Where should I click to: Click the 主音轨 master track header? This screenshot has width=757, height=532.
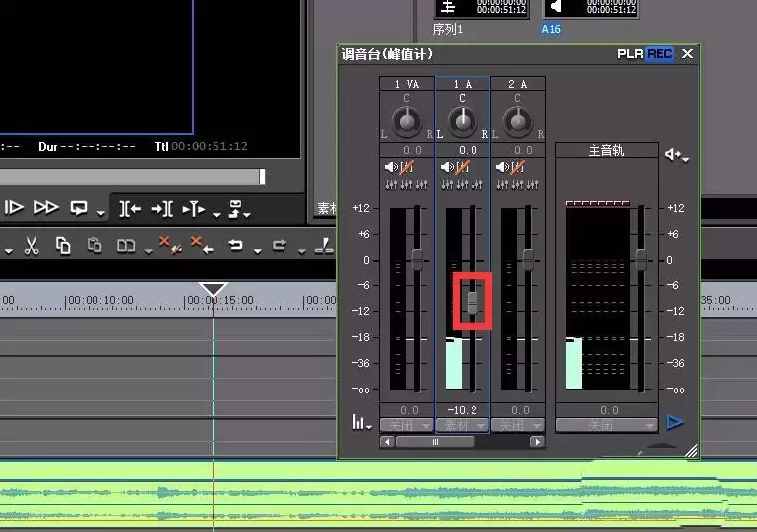point(607,151)
